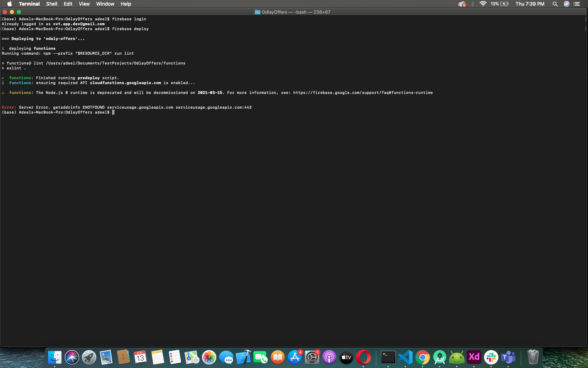Click the Terminal icon in the dock

(388, 357)
